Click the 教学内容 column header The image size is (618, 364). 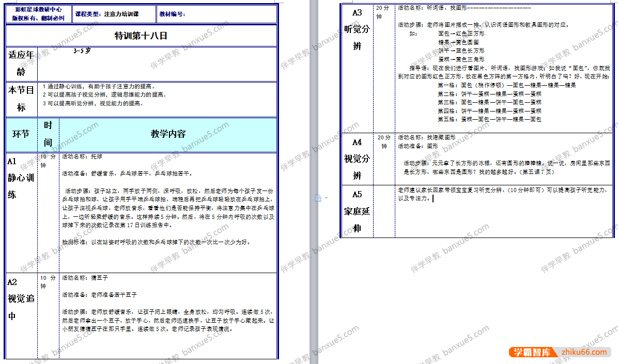[x=168, y=134]
